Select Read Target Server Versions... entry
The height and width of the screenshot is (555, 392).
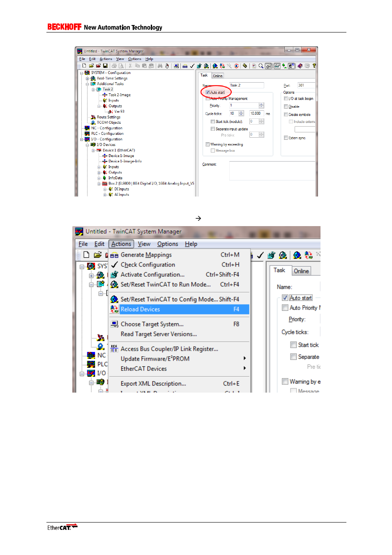(179, 334)
